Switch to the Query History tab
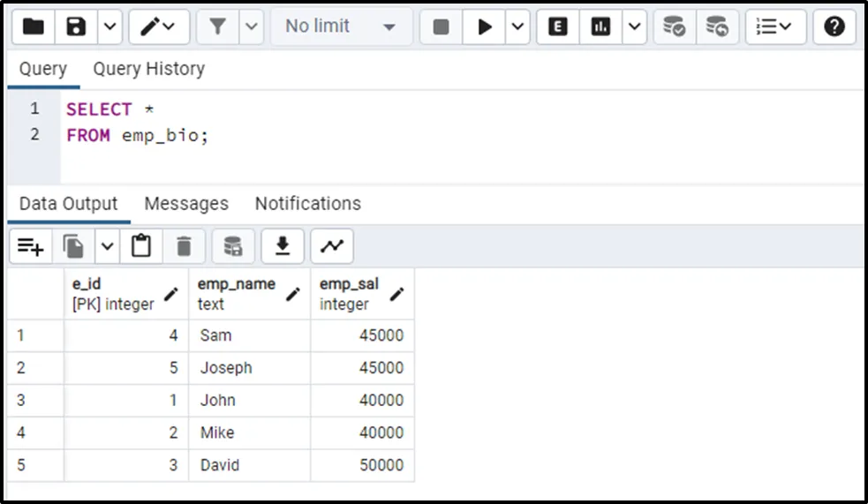 (x=148, y=69)
